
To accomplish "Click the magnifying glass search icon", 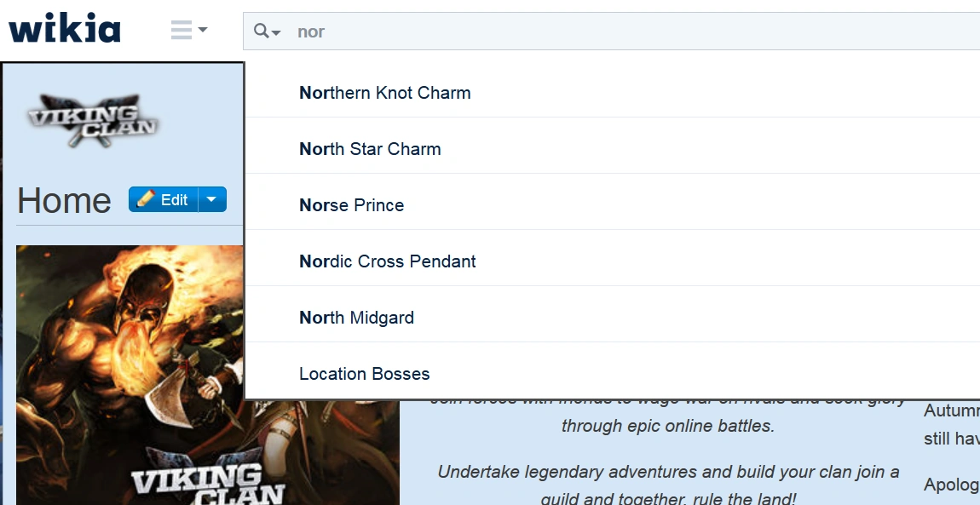I will [x=262, y=32].
